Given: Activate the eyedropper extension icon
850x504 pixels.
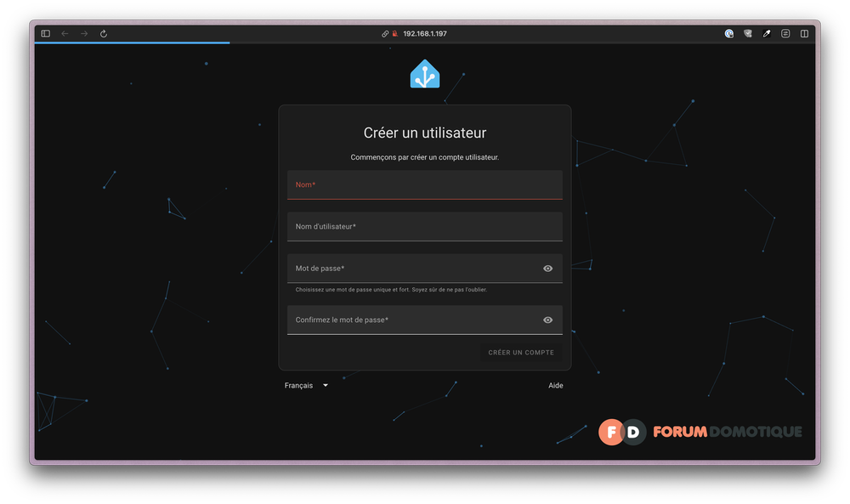Looking at the screenshot, I should tap(767, 34).
